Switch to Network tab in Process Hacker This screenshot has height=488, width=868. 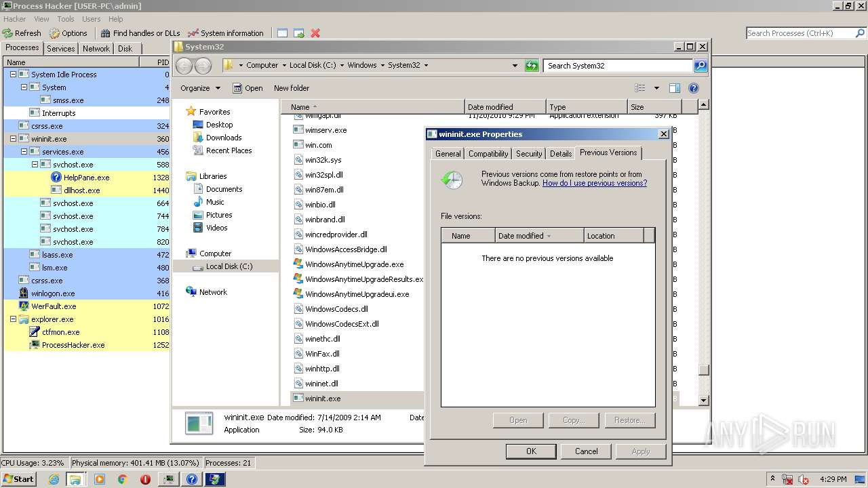pyautogui.click(x=96, y=49)
